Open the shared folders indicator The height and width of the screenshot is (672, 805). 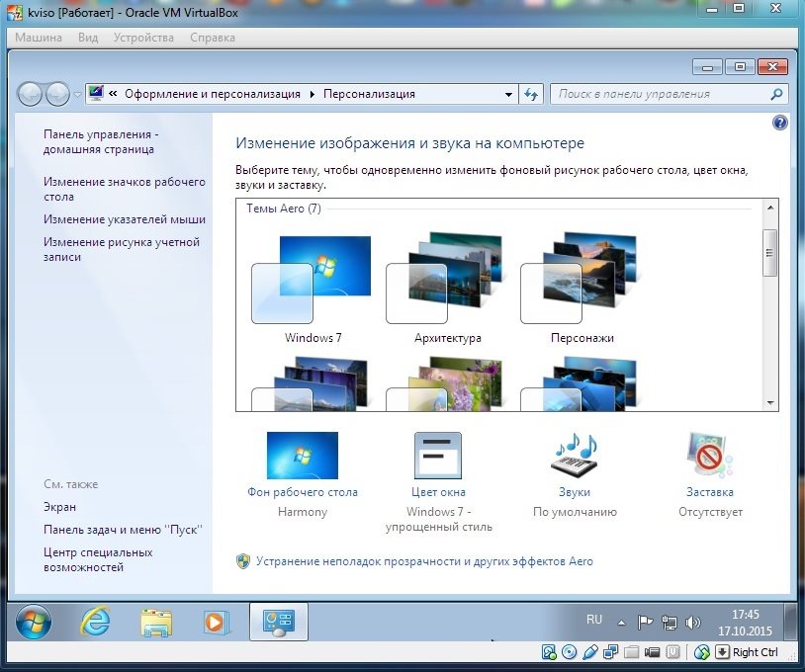(631, 652)
